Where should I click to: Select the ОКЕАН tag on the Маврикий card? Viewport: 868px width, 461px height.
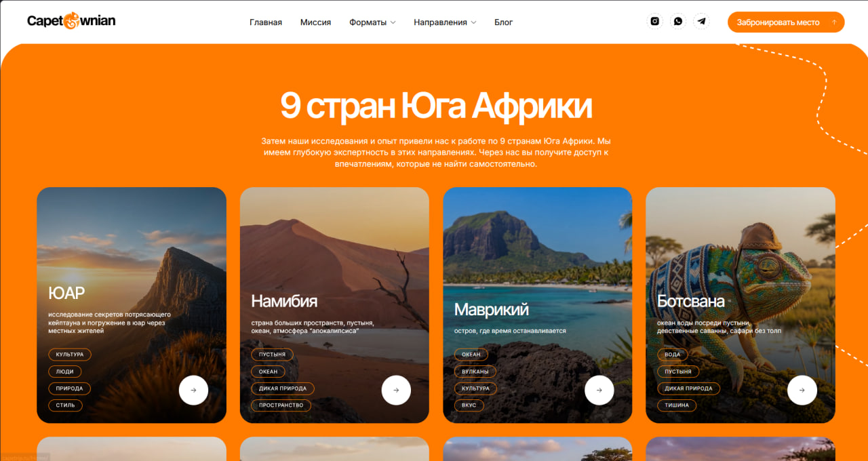[471, 355]
